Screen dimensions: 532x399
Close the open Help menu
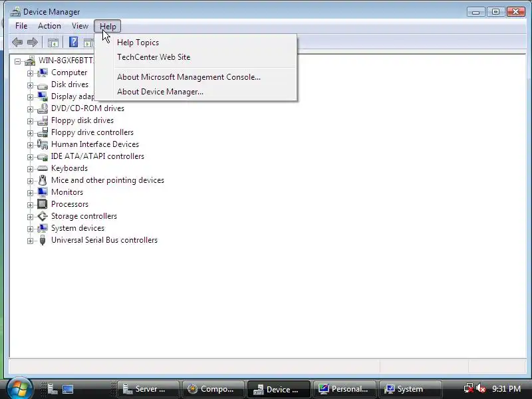pyautogui.click(x=108, y=26)
